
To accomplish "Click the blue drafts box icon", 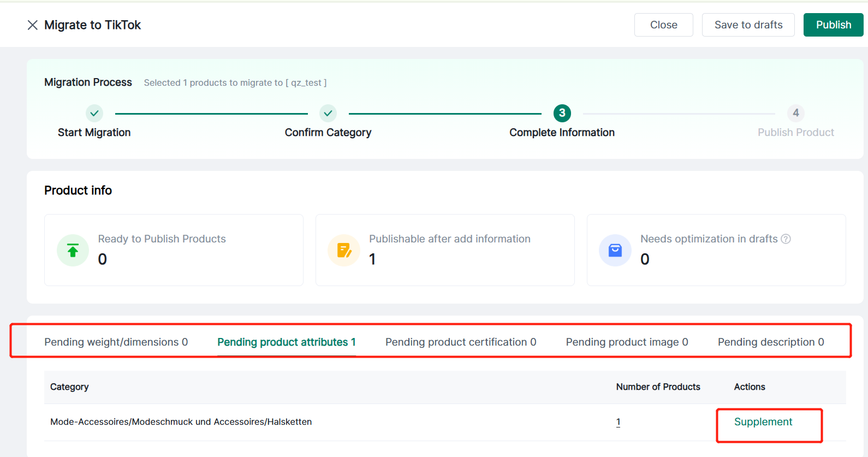I will point(615,250).
